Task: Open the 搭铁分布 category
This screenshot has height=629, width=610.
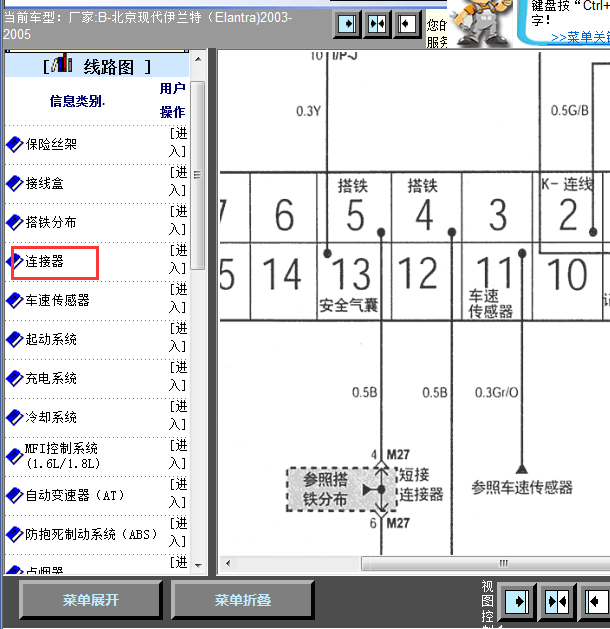Action: 51,222
